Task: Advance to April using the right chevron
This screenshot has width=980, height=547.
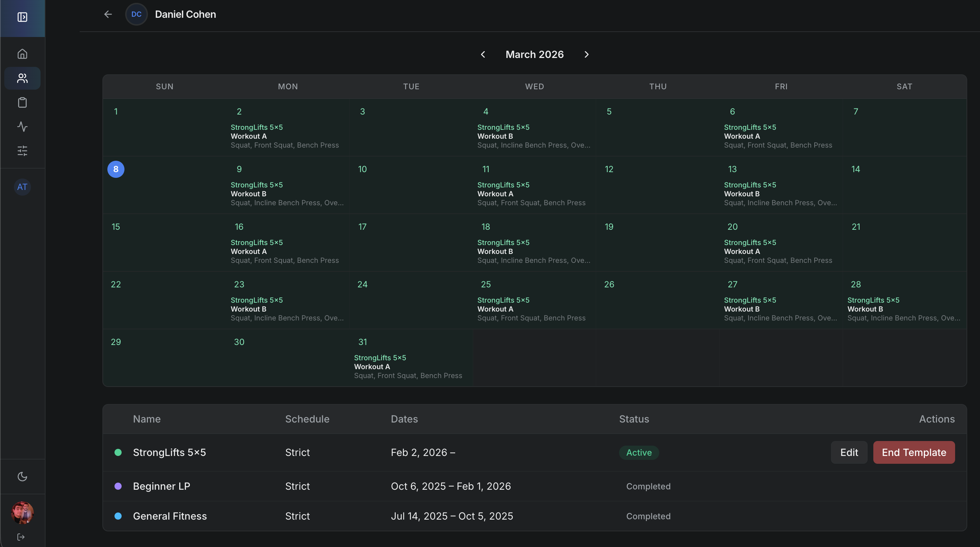Action: pyautogui.click(x=586, y=54)
